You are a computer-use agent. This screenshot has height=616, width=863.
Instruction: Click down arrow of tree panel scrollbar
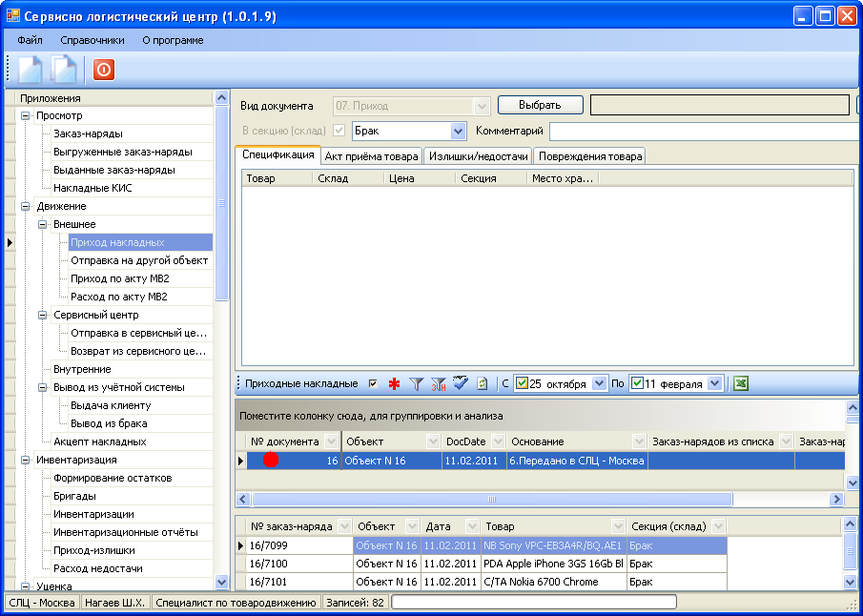(221, 582)
